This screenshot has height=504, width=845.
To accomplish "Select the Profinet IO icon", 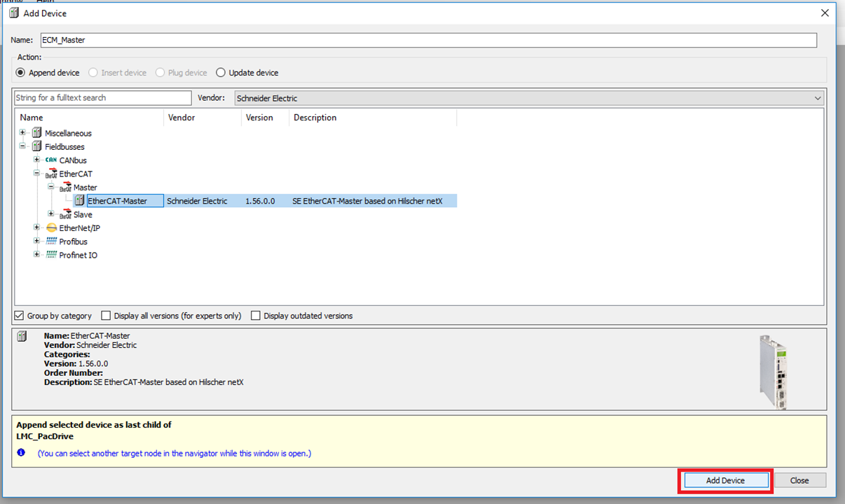I will [x=51, y=255].
